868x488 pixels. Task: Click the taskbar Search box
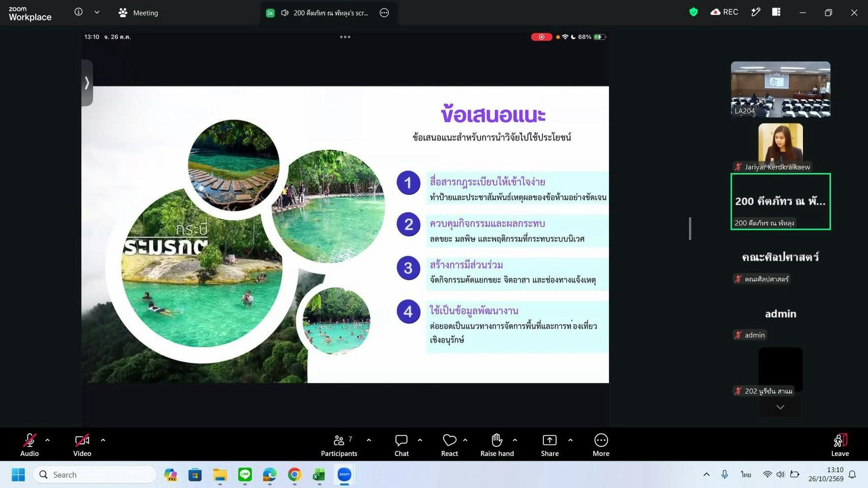(x=95, y=475)
